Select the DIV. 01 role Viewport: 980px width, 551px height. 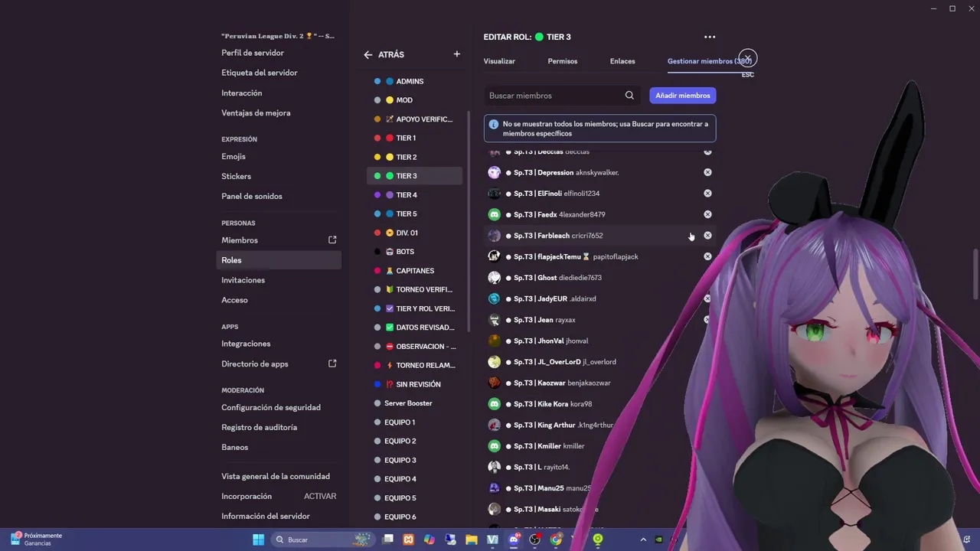[414, 233]
